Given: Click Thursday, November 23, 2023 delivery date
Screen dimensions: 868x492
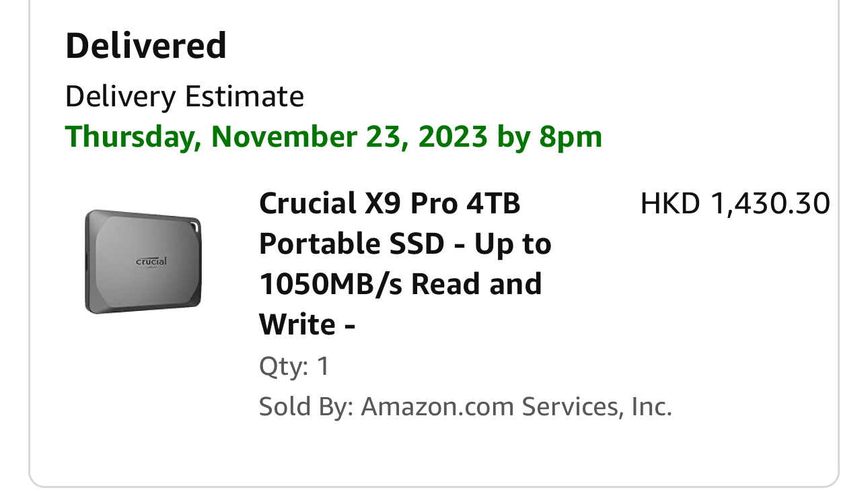Looking at the screenshot, I should [x=276, y=137].
